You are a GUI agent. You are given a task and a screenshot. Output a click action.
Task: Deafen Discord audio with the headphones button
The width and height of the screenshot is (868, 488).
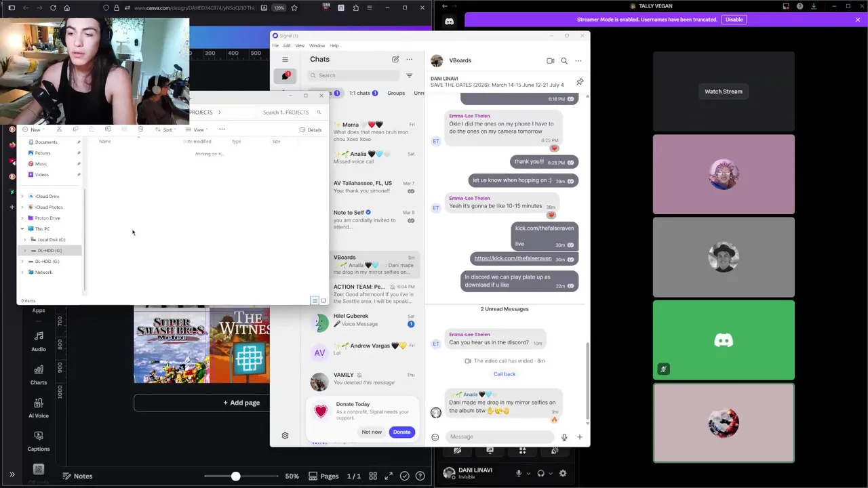click(541, 474)
